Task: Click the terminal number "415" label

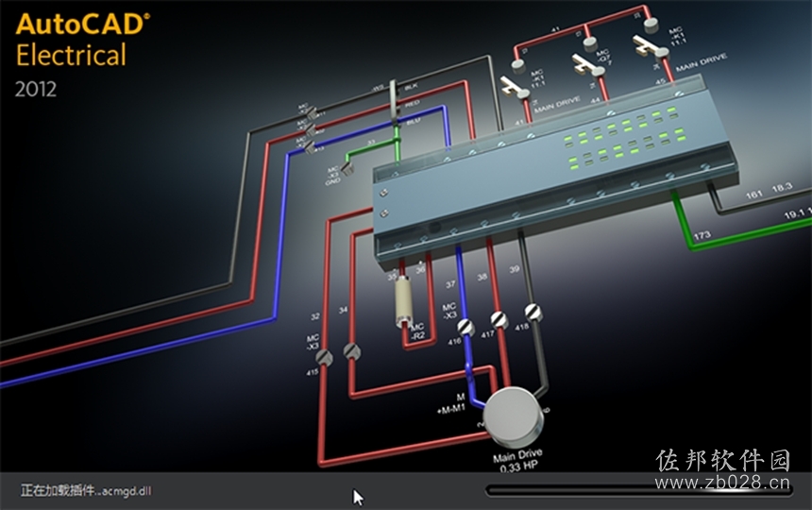Action: tap(313, 372)
